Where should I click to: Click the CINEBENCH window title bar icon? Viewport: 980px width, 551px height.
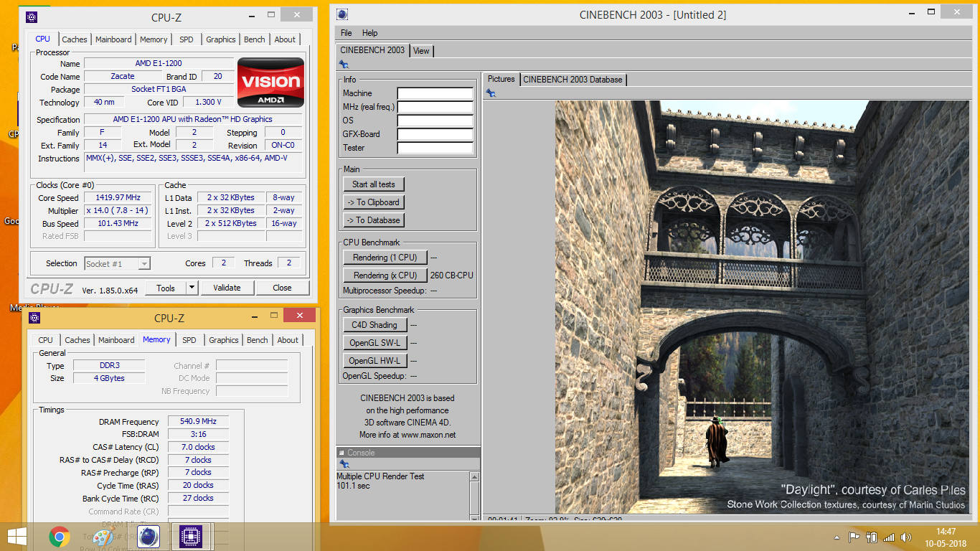point(342,14)
